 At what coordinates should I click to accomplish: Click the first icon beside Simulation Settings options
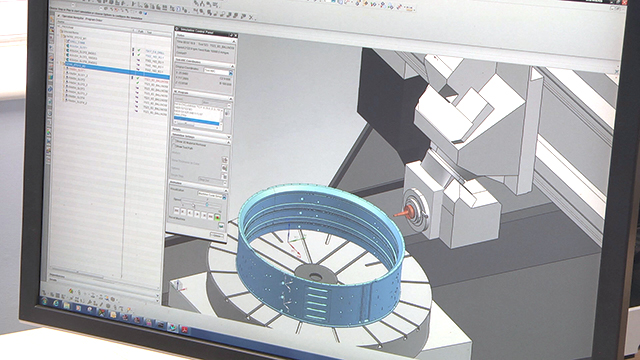224,159
